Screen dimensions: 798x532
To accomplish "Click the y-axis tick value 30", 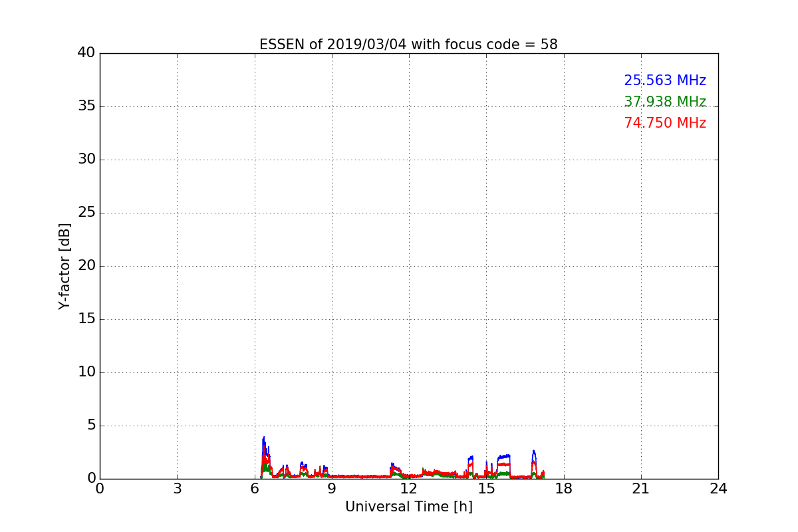I will click(86, 160).
